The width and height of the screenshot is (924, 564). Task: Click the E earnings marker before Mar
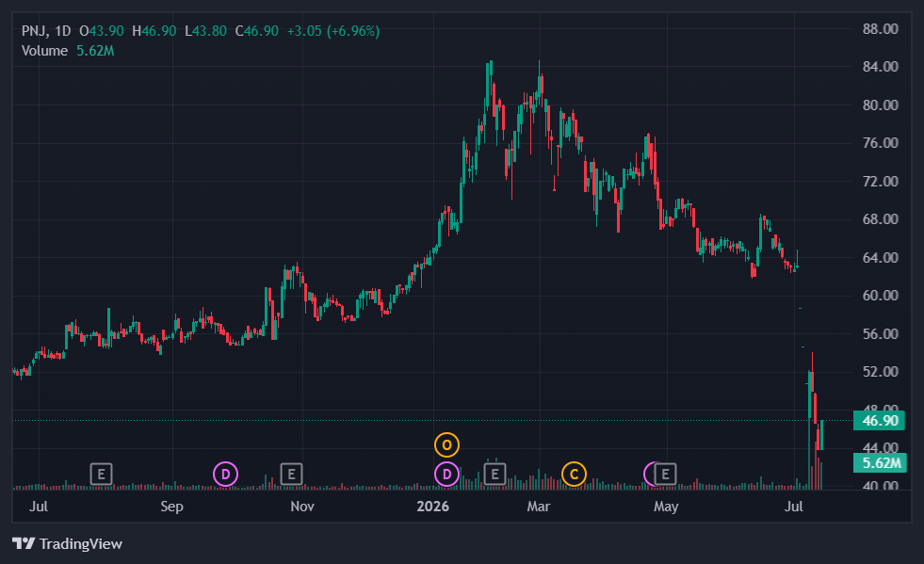point(495,474)
